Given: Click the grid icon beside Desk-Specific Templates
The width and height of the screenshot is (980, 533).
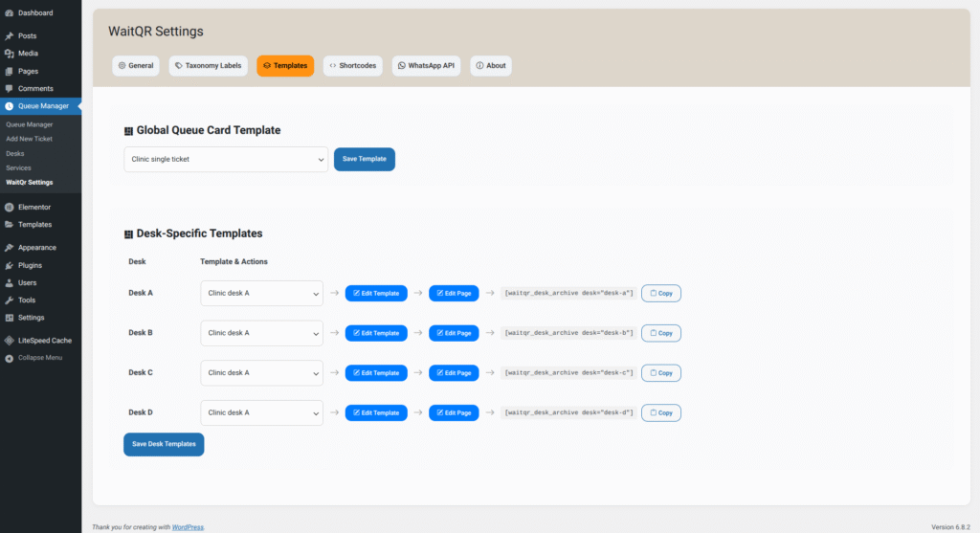Looking at the screenshot, I should click(x=129, y=233).
